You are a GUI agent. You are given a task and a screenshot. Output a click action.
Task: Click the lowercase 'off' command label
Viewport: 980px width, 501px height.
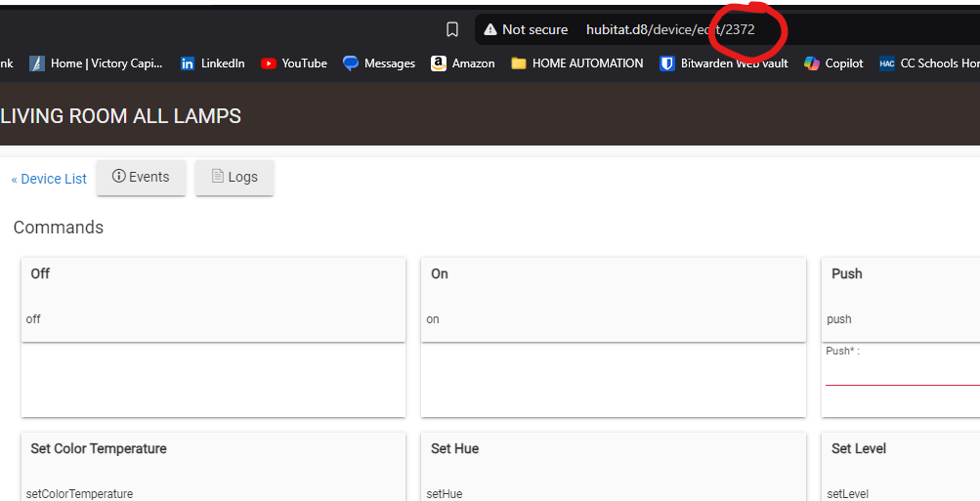[33, 319]
